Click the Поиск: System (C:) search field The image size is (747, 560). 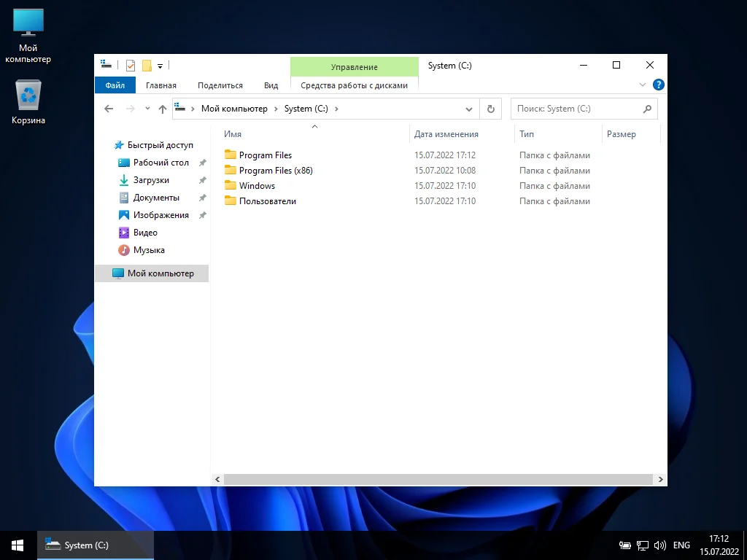coord(576,109)
